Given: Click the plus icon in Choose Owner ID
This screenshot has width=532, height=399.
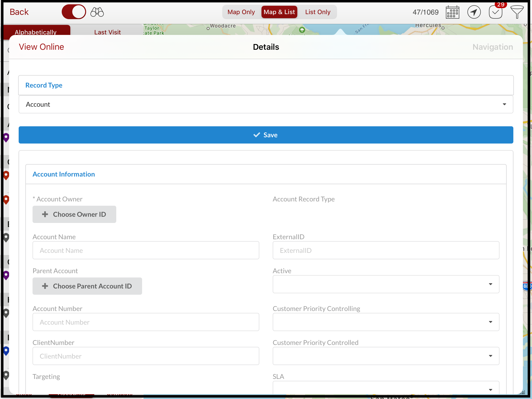Looking at the screenshot, I should [x=45, y=214].
